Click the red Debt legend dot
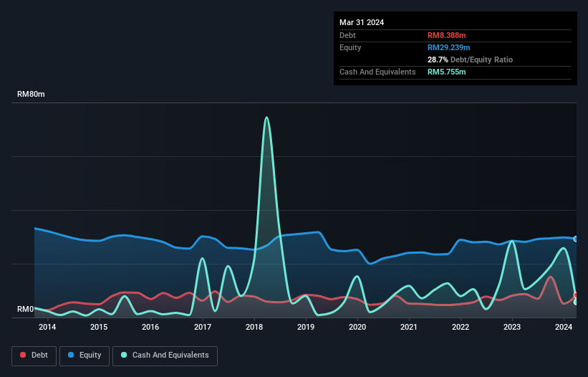Screen dimensions: 588x377 [23, 355]
